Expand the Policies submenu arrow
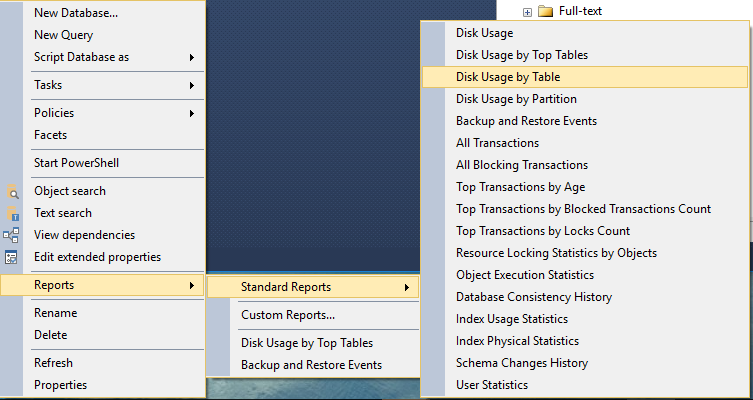 tap(192, 113)
